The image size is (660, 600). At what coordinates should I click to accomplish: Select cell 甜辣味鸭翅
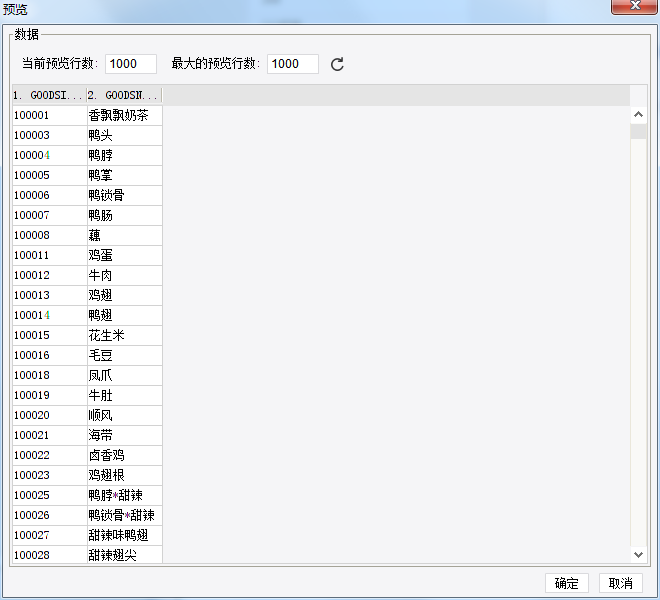pos(125,535)
